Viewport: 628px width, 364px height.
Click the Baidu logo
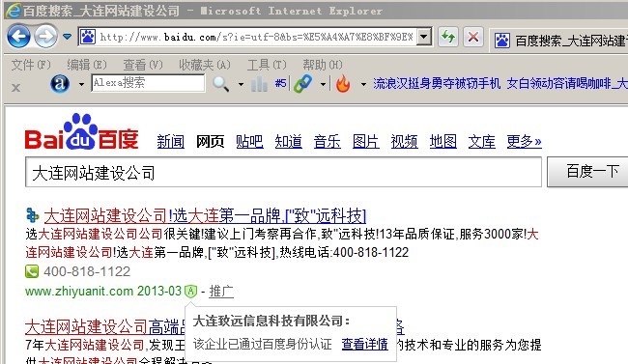click(x=81, y=131)
